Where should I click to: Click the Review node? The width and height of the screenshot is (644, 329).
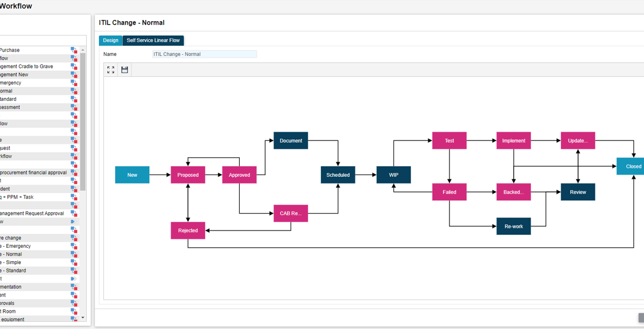[578, 192]
